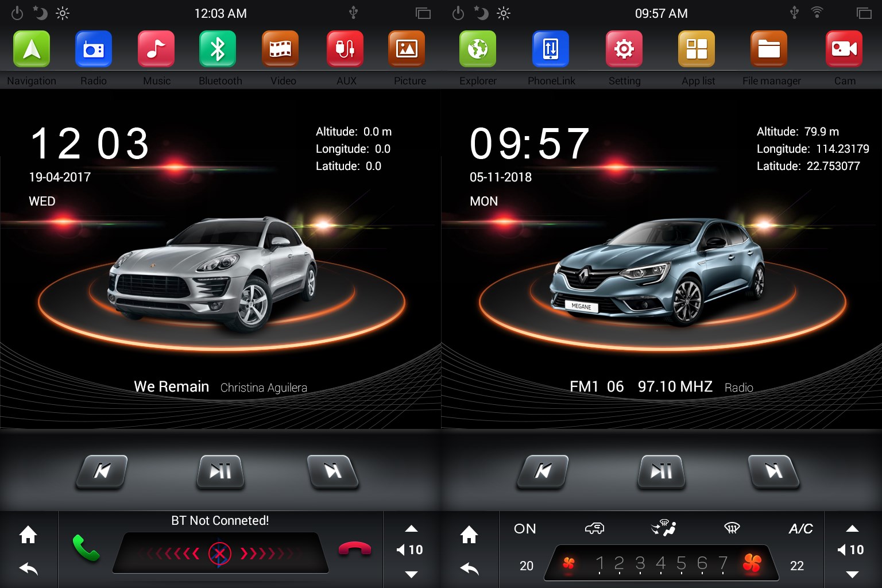Go home on the Porsche screen
The height and width of the screenshot is (588, 882).
(x=28, y=535)
